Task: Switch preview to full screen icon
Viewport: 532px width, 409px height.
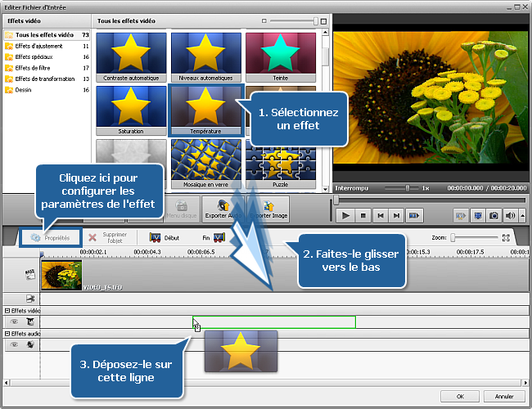Action: pos(477,216)
